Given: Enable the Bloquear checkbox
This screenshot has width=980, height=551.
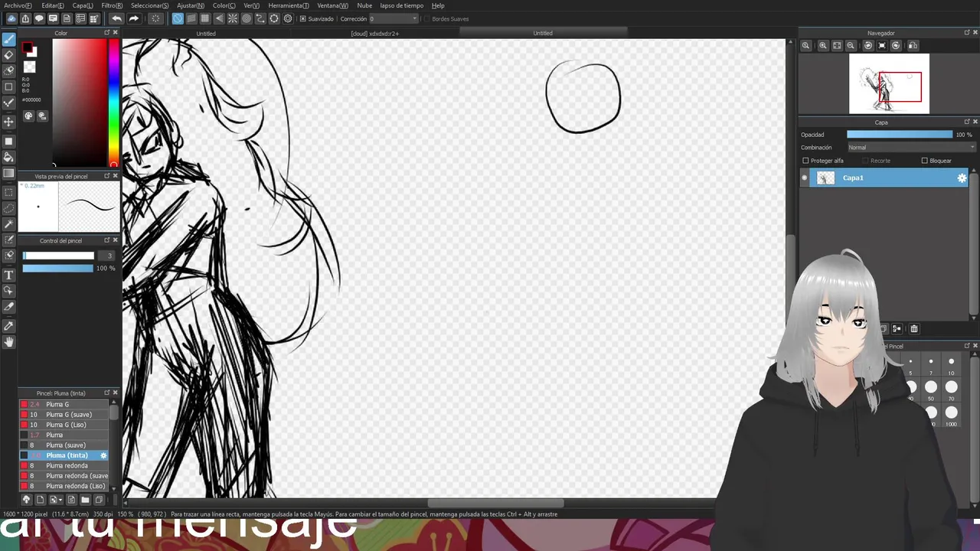Looking at the screenshot, I should [x=925, y=161].
